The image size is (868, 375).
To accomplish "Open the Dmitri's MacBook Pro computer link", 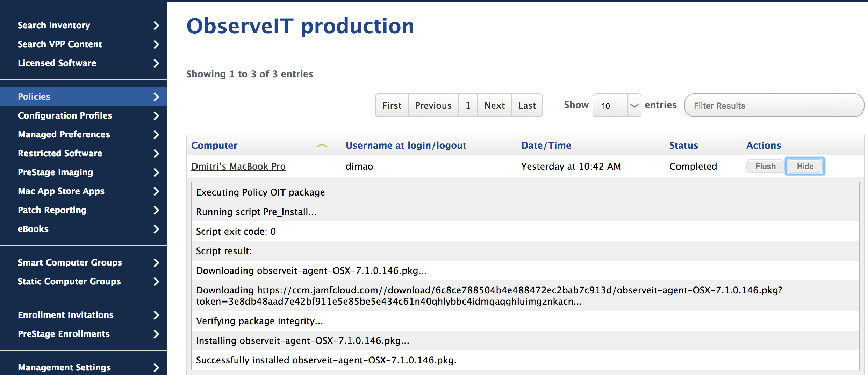I will click(x=238, y=167).
